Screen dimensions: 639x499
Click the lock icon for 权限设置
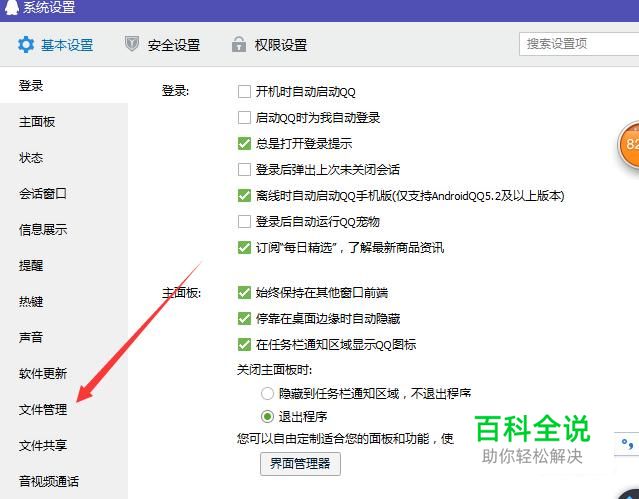pos(239,44)
